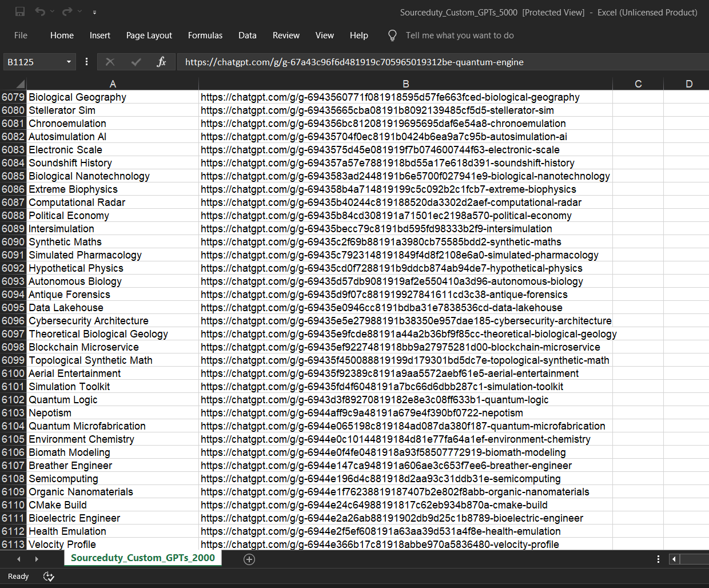Open the Review tab
This screenshot has width=709, height=588.
coord(286,35)
